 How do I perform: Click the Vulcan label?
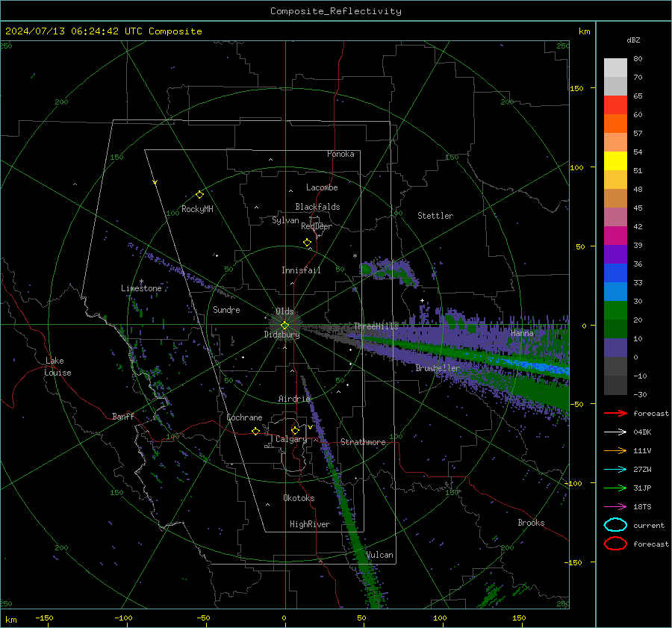380,555
